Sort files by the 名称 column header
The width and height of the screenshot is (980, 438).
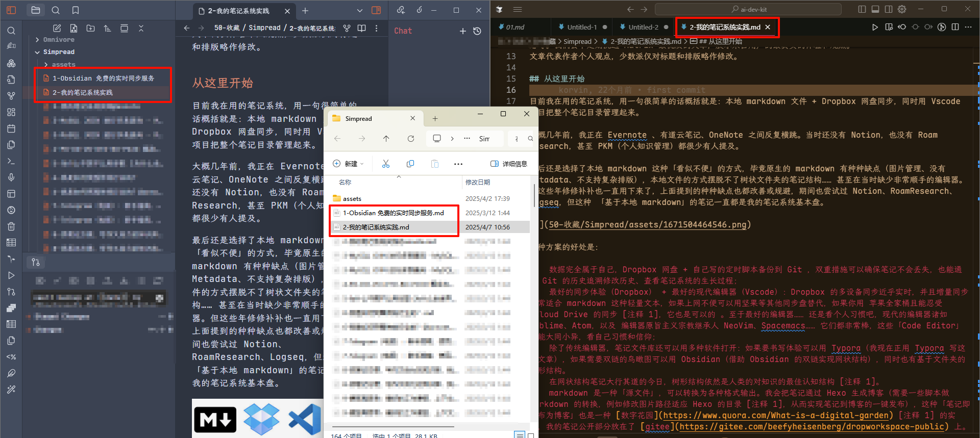coord(345,182)
